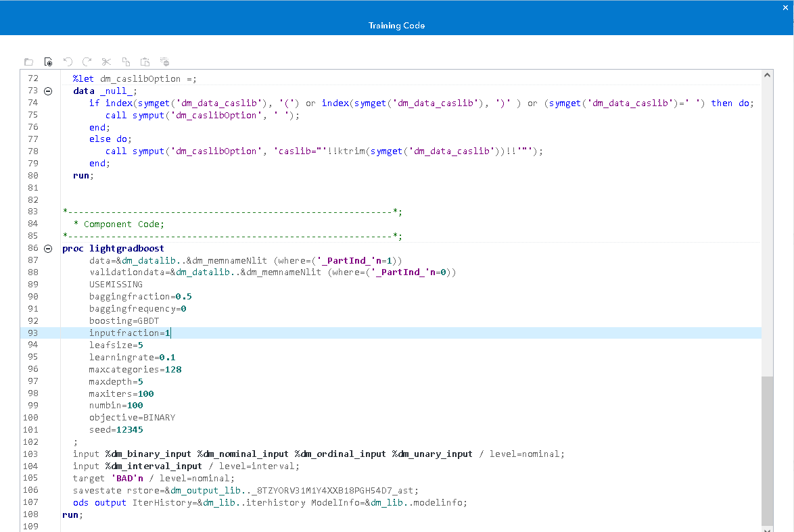Collapse the data _null_ block on line 73
This screenshot has width=794, height=532.
click(x=47, y=91)
